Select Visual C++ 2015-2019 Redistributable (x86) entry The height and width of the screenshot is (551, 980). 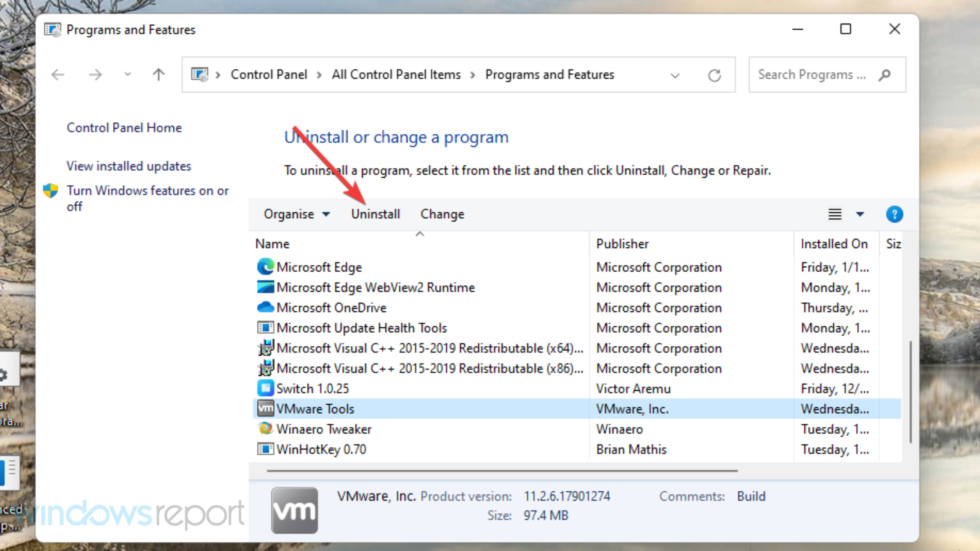coord(430,368)
